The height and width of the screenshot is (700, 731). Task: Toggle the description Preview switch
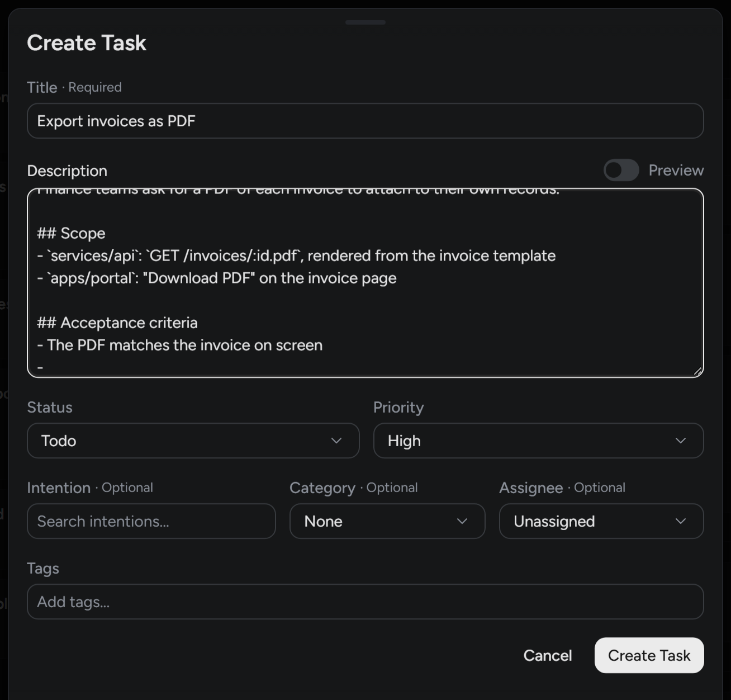[621, 170]
